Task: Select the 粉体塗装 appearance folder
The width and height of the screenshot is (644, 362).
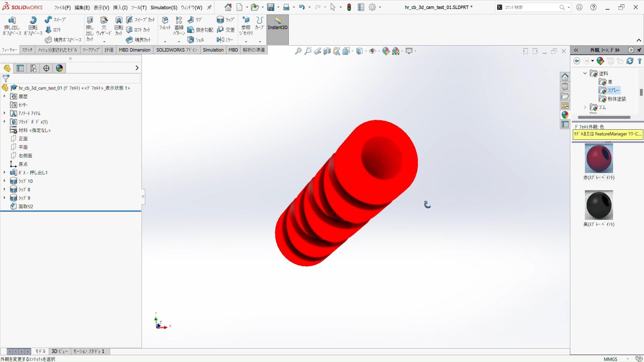Action: click(613, 99)
